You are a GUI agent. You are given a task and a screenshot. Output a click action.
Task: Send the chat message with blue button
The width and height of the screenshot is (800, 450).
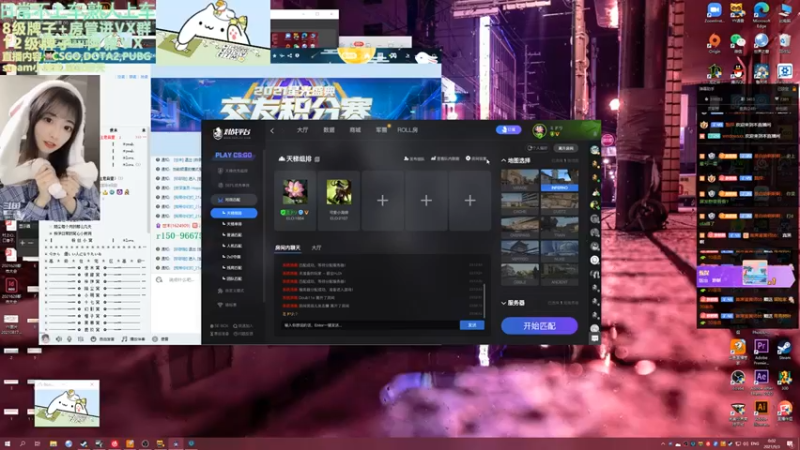click(x=472, y=325)
